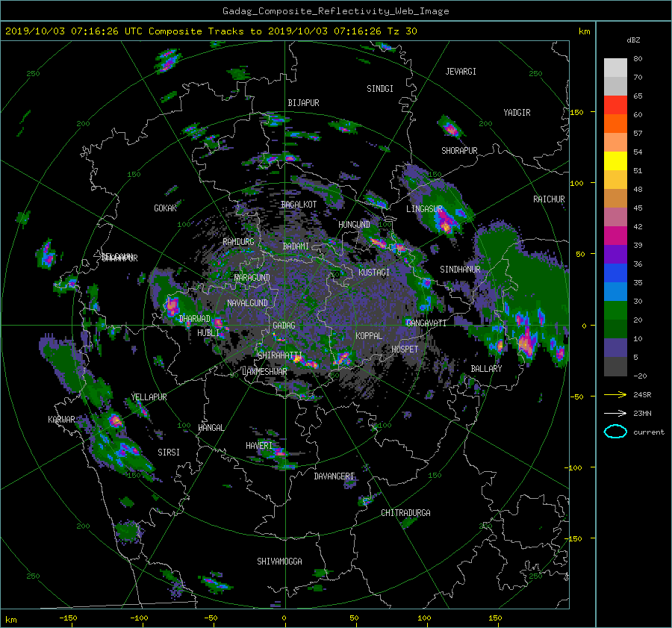Click the NARAGUND city label
This screenshot has width=672, height=628.
(x=252, y=278)
